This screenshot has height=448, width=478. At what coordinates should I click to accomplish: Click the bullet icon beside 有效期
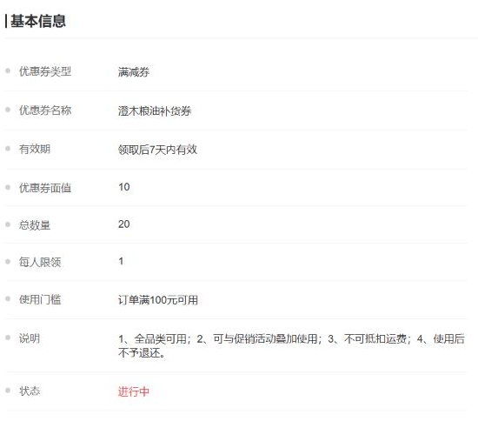(8, 148)
